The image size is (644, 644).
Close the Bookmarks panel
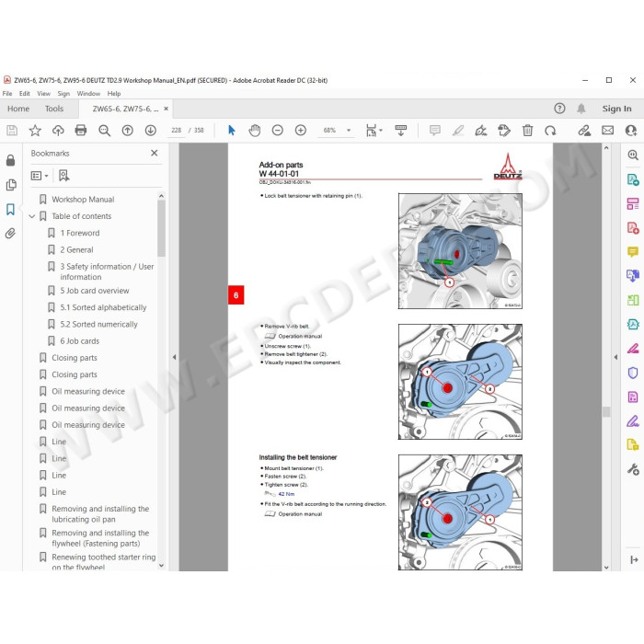point(155,154)
